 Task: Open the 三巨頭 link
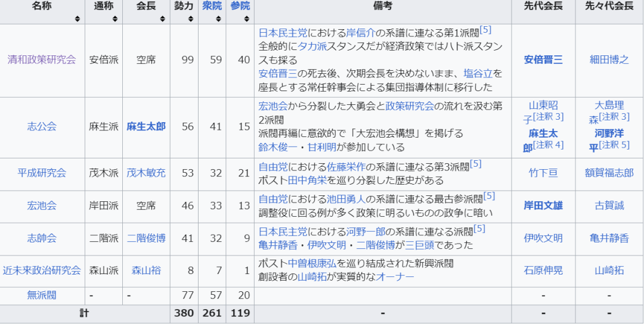419,245
